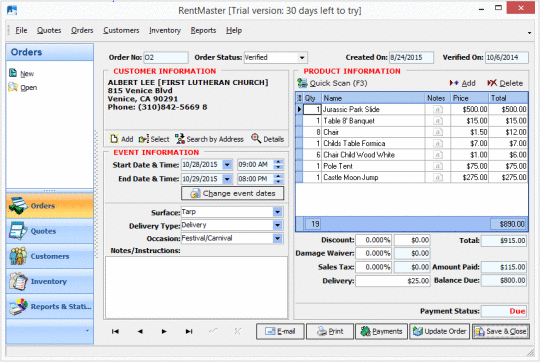Select the Pole Tent product name
Screen dimensions: 540x362
coord(338,166)
